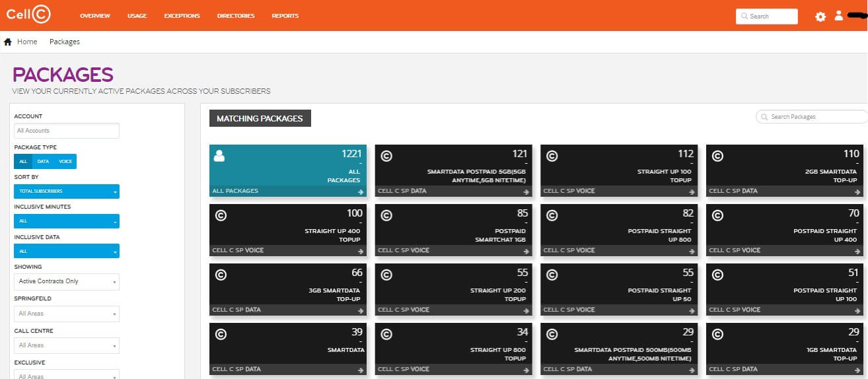Screen dimensions: 868x379
Task: Open Inclusive Minutes dropdown
Action: 67,221
